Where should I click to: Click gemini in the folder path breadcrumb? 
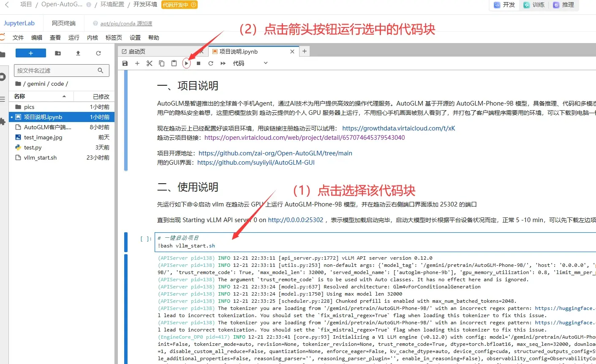(x=36, y=84)
